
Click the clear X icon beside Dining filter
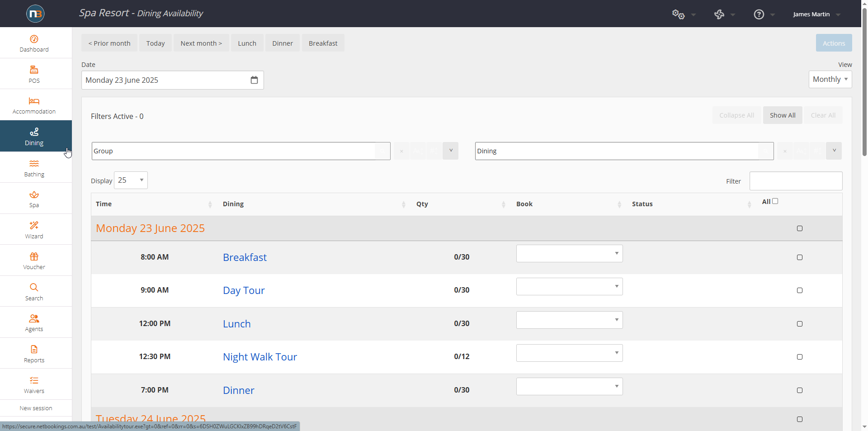coord(785,151)
